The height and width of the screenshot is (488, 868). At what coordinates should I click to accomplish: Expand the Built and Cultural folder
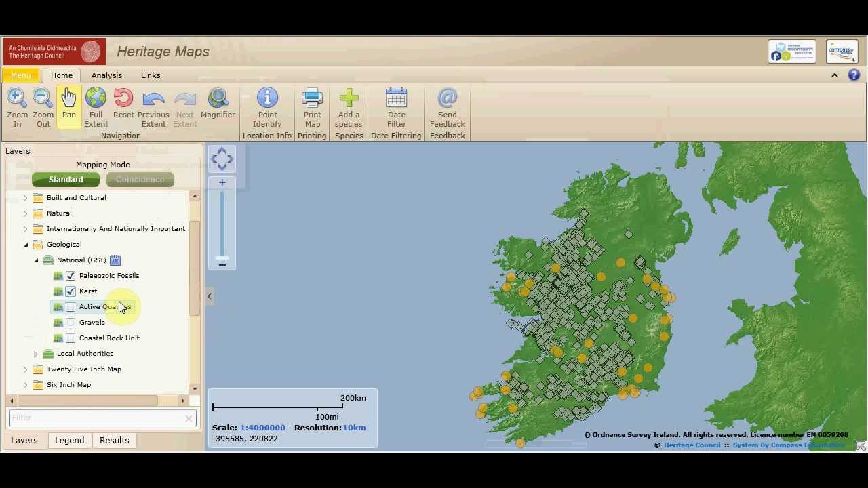point(25,198)
